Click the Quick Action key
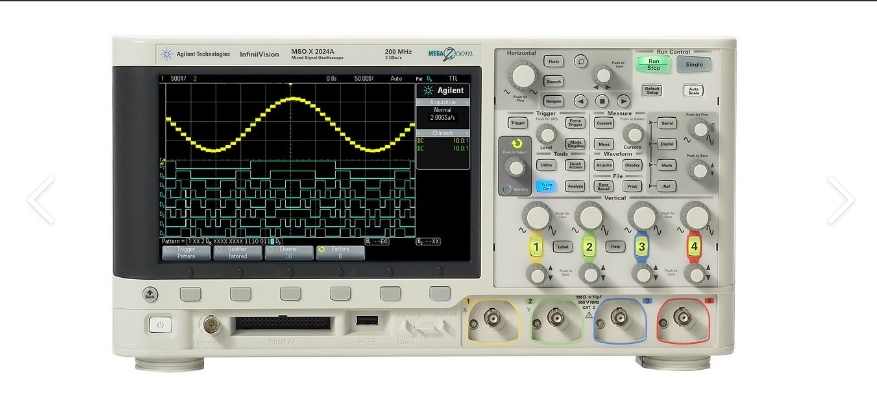 (x=574, y=165)
